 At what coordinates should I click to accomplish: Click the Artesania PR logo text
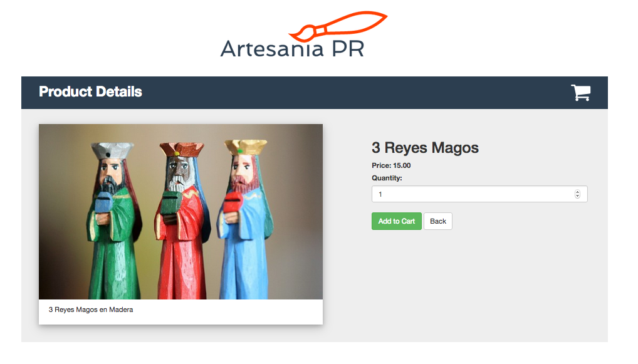coord(292,49)
